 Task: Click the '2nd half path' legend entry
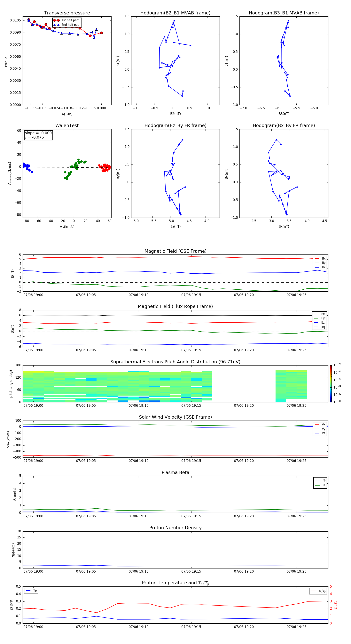pos(67,25)
